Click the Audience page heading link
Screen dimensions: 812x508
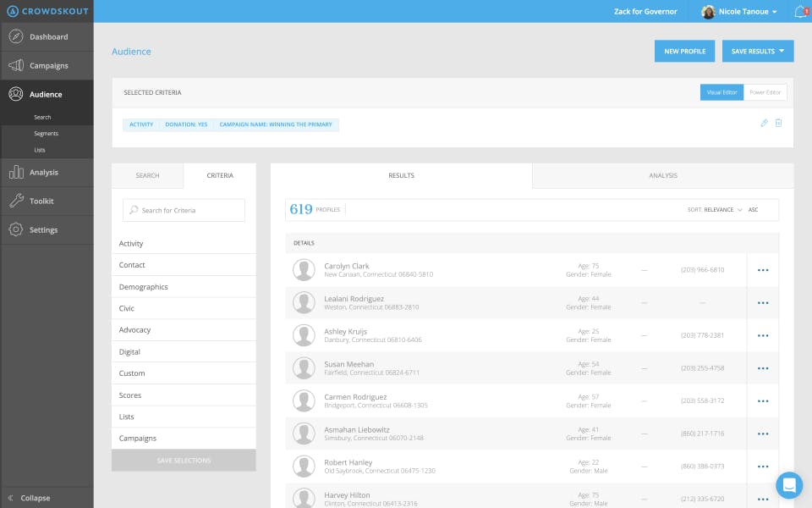(132, 52)
